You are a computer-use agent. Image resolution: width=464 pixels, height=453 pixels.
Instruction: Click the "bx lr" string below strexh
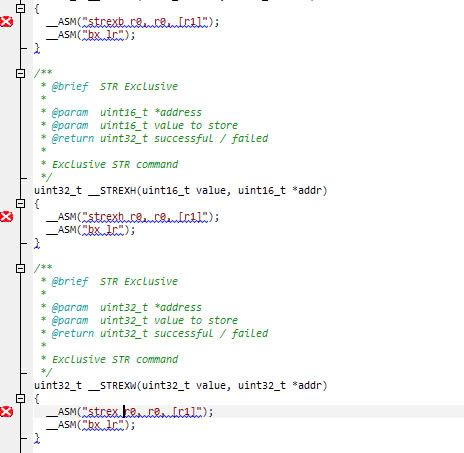103,230
